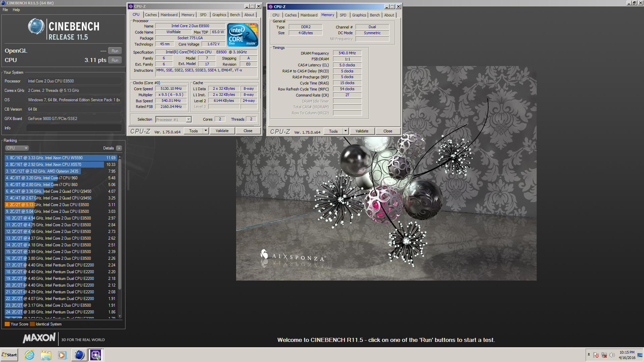Screen dimensions: 644x362
Task: Click Validate in right CPU-Z window
Action: (x=362, y=131)
